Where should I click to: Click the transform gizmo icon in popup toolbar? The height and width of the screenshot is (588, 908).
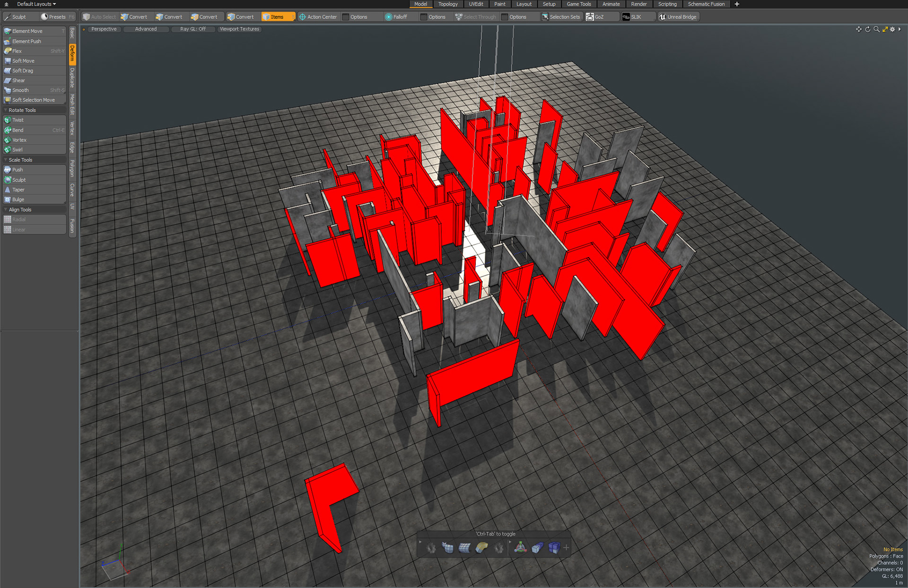(x=520, y=548)
